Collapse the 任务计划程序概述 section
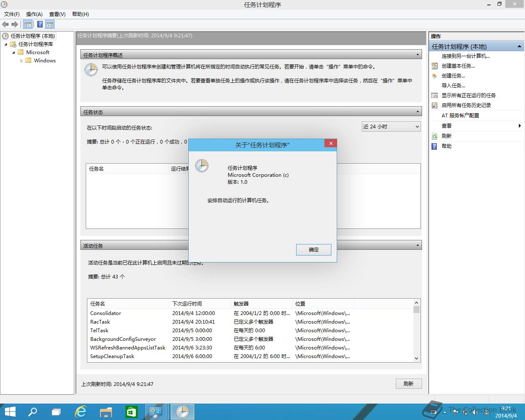The width and height of the screenshot is (525, 420). tap(418, 55)
